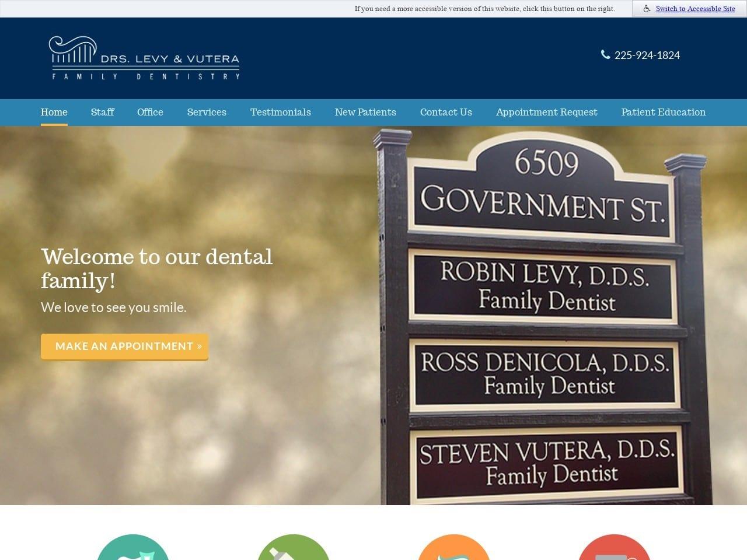Open the Home tab
This screenshot has height=560, width=747.
54,112
